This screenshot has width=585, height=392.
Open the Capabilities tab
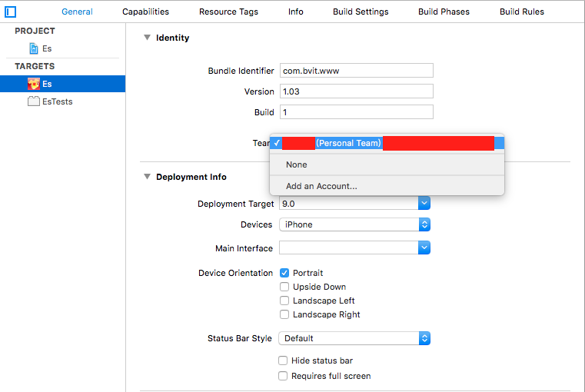pyautogui.click(x=145, y=12)
